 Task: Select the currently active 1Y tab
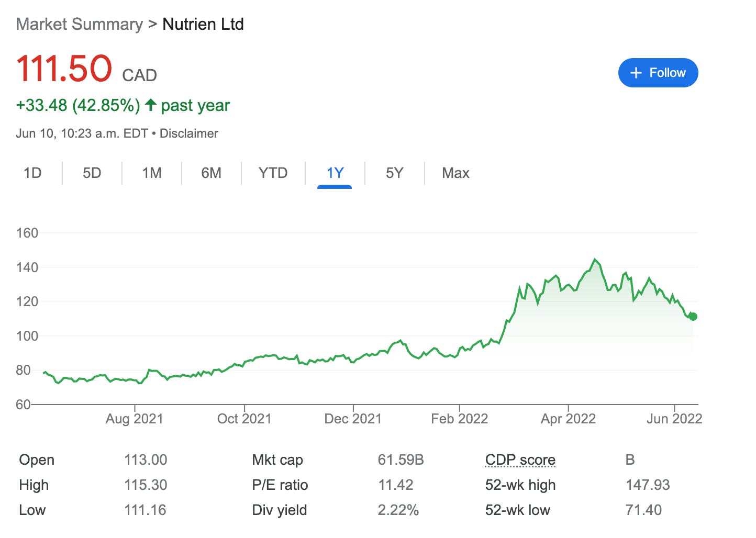335,173
